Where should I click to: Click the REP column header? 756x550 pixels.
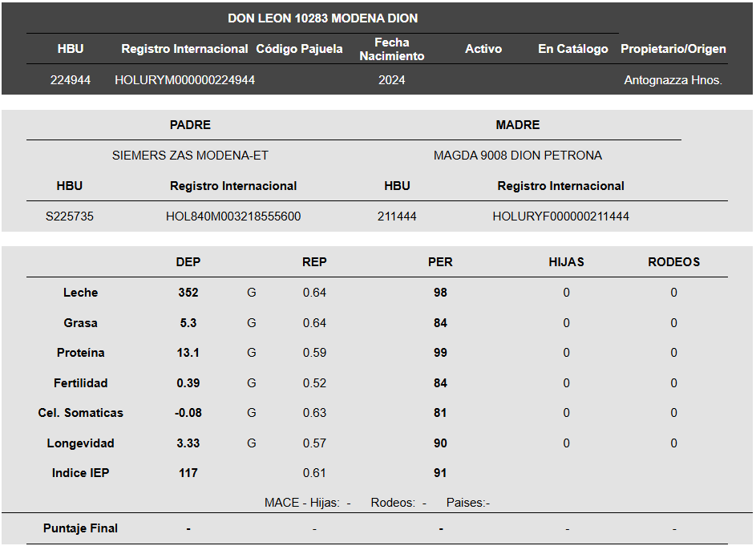pyautogui.click(x=314, y=261)
